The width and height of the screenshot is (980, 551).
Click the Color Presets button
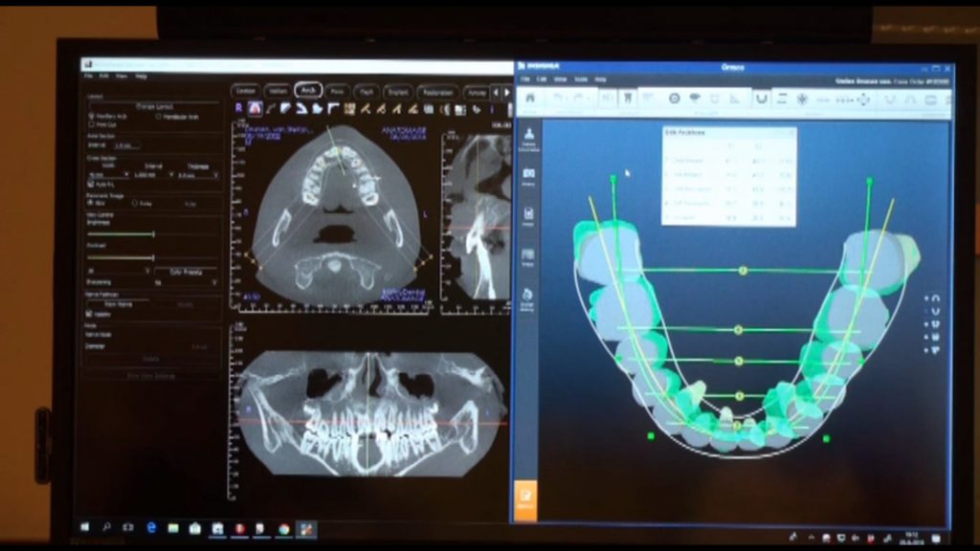[x=187, y=271]
